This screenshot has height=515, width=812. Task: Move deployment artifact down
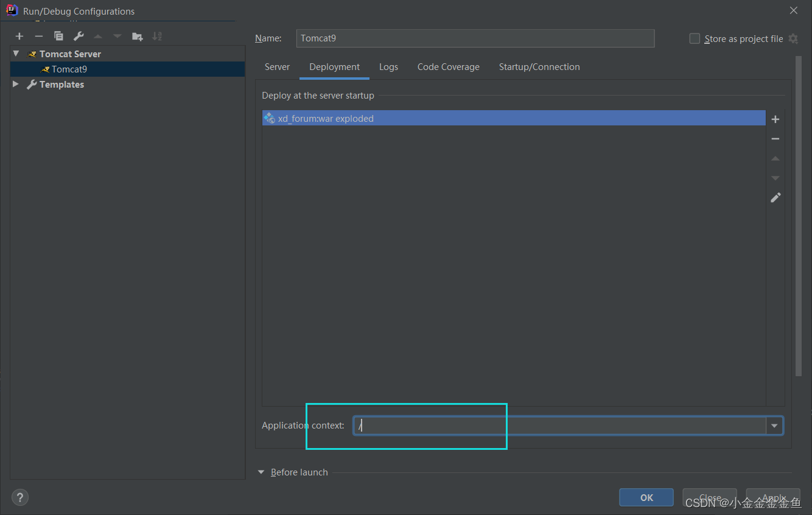click(775, 178)
